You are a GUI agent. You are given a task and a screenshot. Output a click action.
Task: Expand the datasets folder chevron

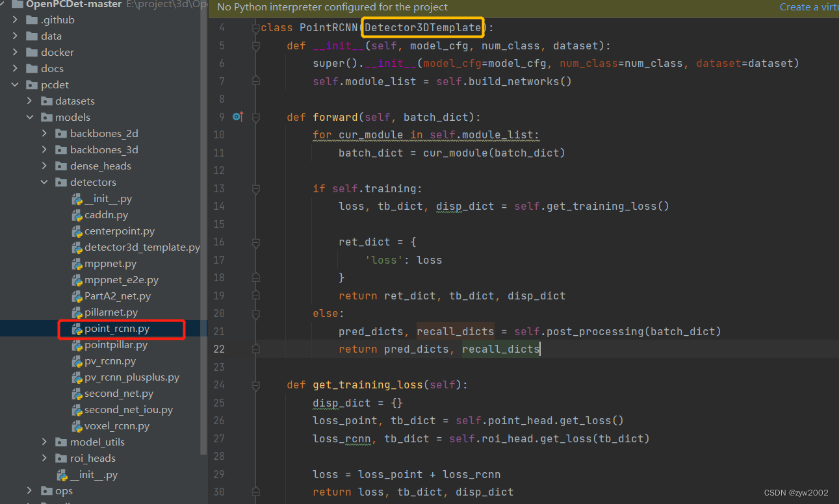coord(29,101)
